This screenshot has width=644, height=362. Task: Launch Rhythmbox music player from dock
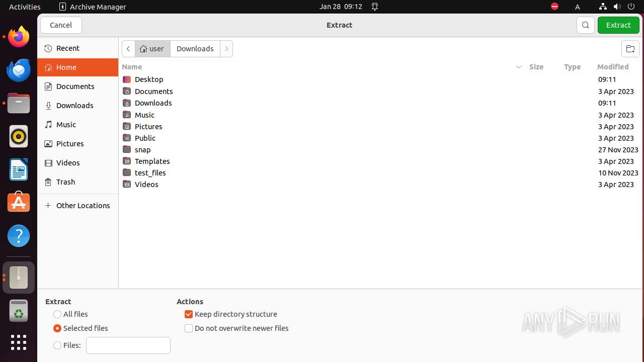19,136
